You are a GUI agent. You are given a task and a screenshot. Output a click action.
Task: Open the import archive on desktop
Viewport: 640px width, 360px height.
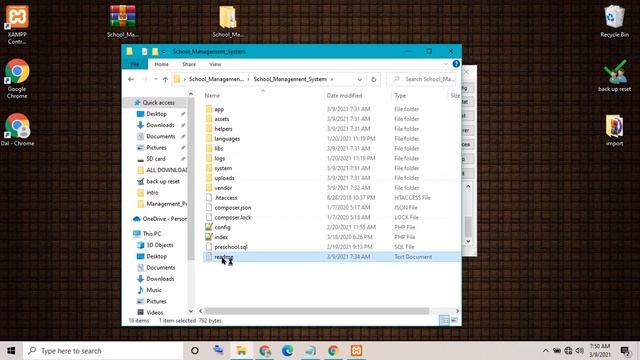point(614,130)
